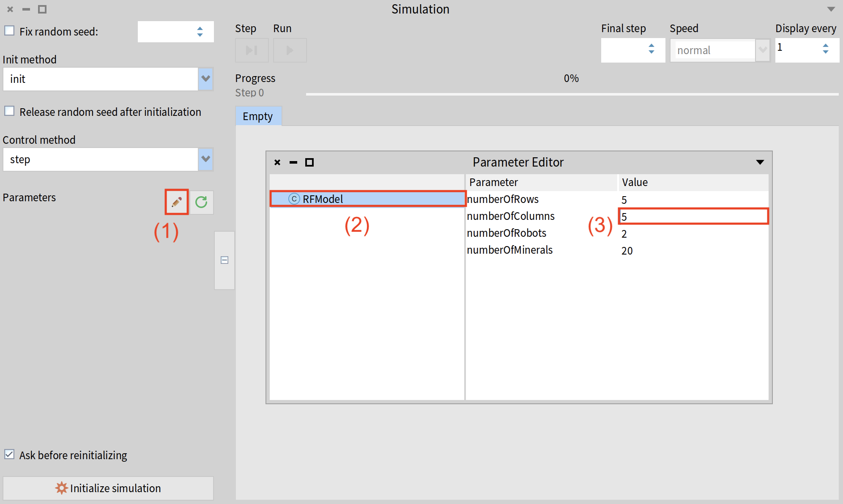Select RFModel in the class list

323,199
